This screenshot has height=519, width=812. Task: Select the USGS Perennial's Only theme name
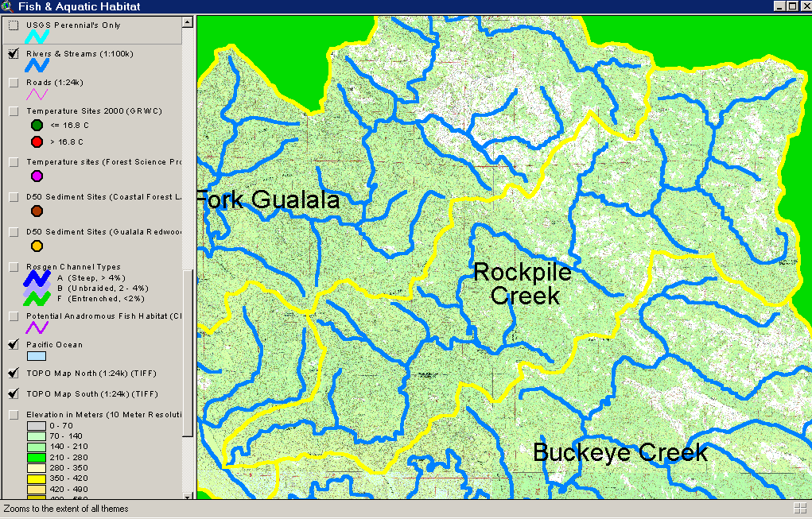73,25
